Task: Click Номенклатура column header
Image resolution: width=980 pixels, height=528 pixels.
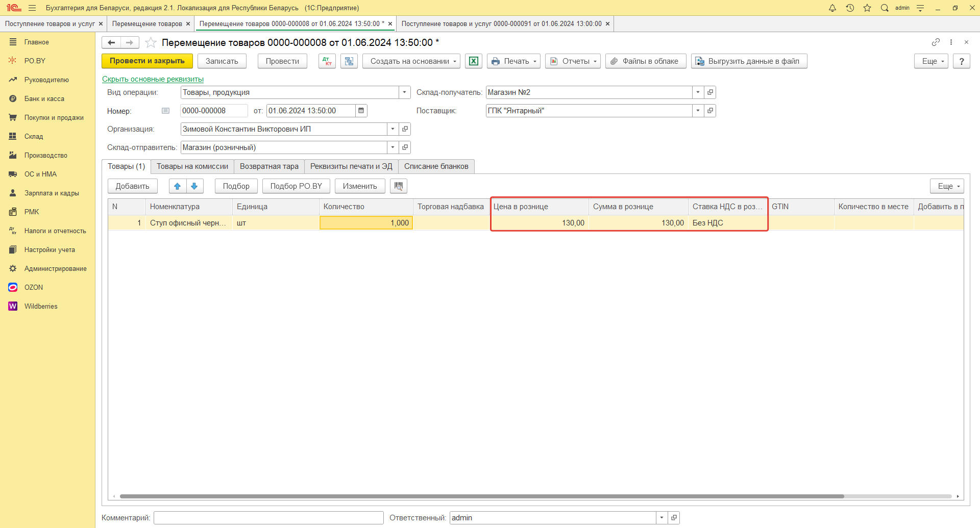Action: 189,207
